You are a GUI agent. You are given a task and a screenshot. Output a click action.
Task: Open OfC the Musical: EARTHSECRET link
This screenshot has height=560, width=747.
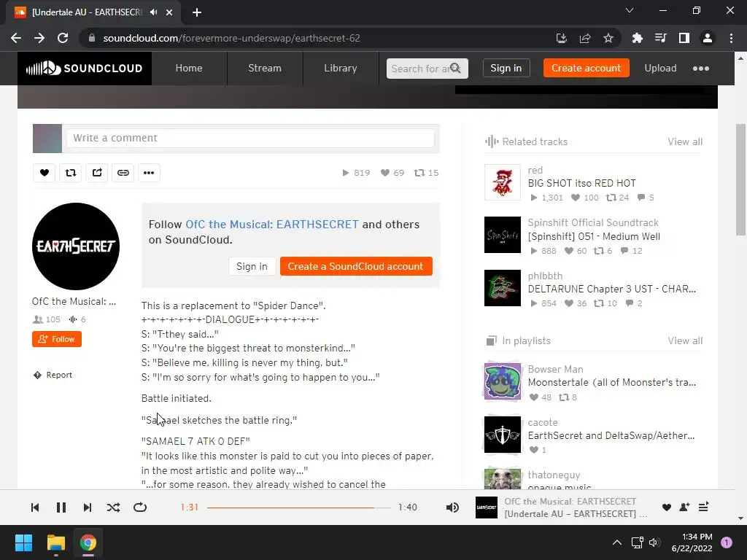tap(271, 225)
